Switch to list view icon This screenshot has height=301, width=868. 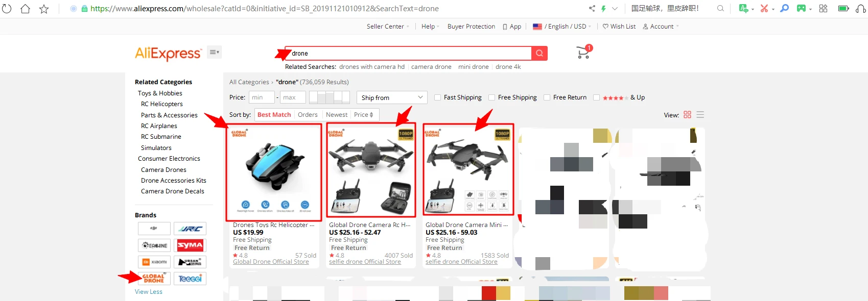(x=700, y=115)
